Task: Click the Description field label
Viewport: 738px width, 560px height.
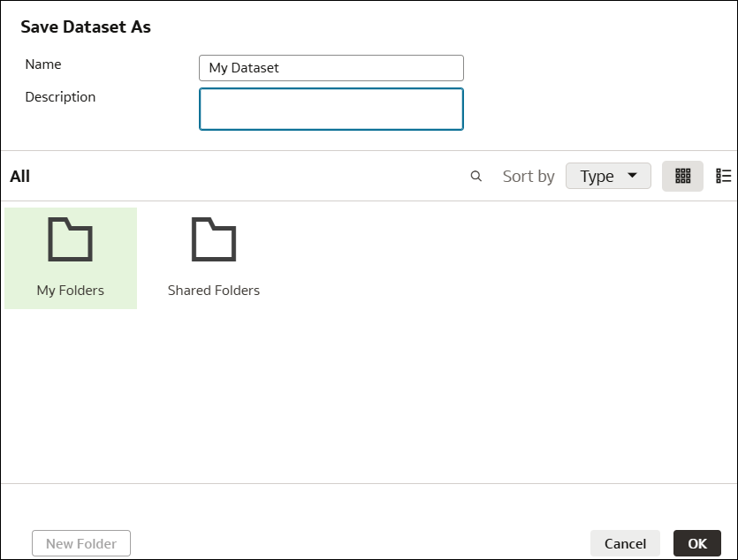Action: pos(60,97)
